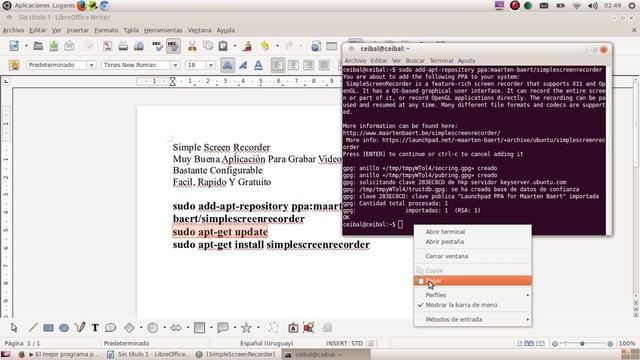Choose Pegar in terminal context menu
Viewport: 640px width, 360px height.
pyautogui.click(x=473, y=280)
